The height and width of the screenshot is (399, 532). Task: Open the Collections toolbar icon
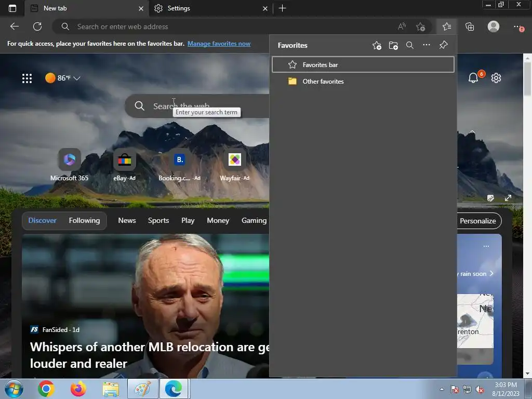tap(470, 26)
